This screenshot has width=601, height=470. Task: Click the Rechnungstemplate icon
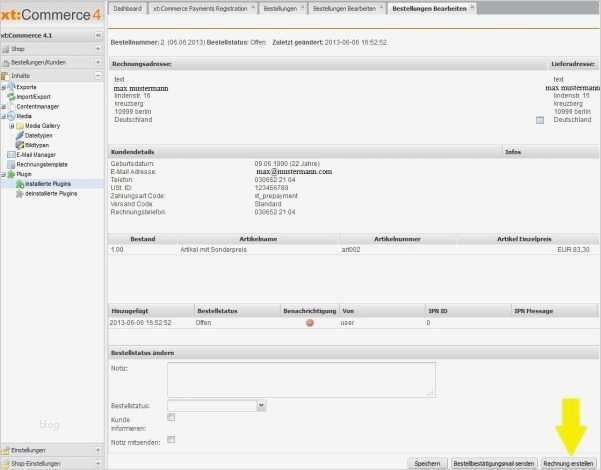[11, 164]
